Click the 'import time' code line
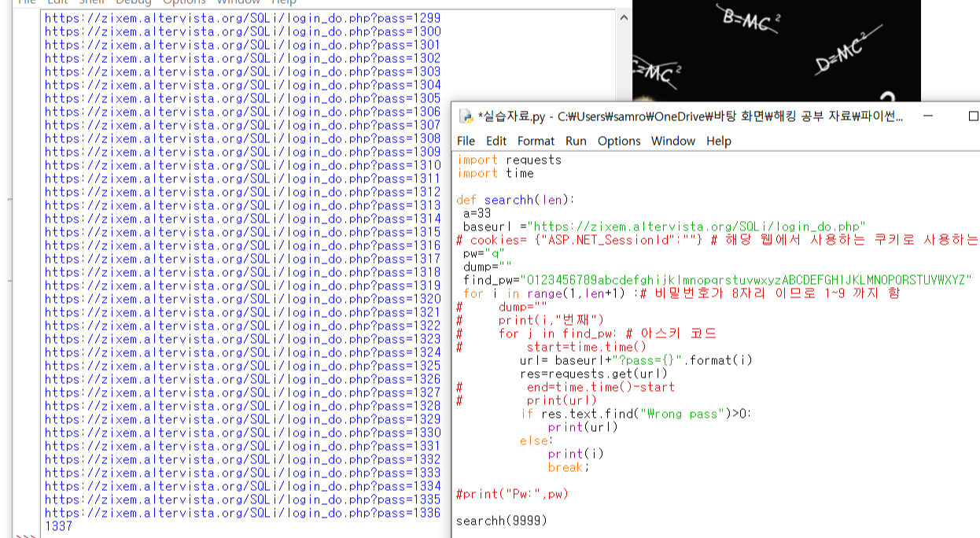The height and width of the screenshot is (538, 980). (x=496, y=173)
